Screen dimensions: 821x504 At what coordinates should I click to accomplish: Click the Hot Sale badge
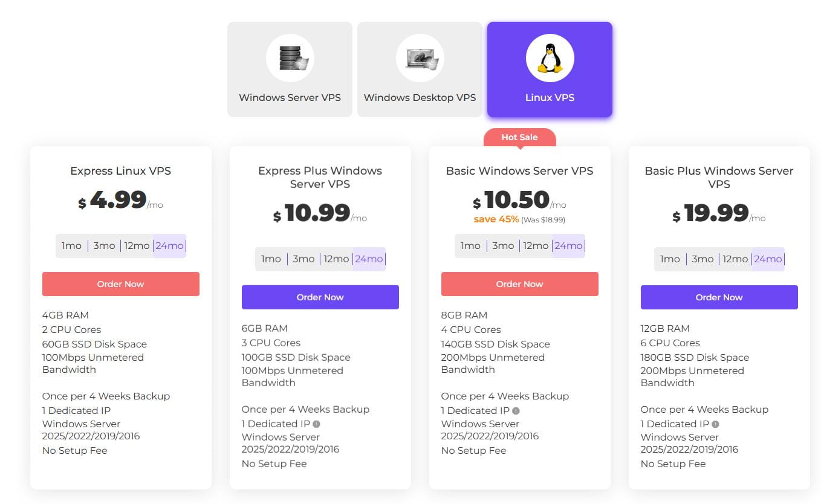pos(519,137)
